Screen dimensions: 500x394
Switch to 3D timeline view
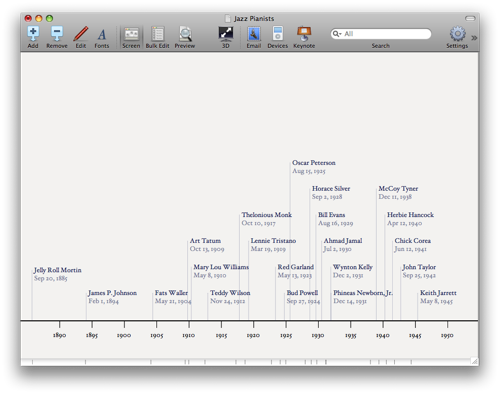point(226,33)
